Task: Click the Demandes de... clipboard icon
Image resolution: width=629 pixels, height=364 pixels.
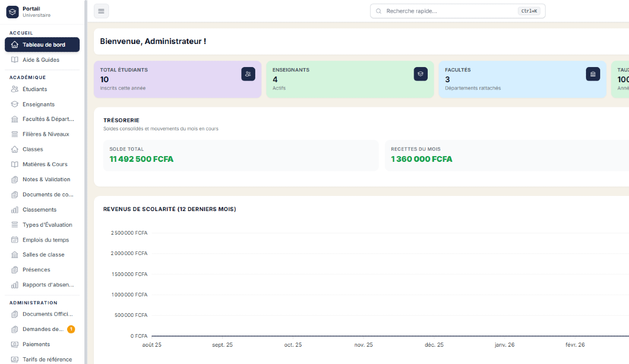Action: coord(15,329)
